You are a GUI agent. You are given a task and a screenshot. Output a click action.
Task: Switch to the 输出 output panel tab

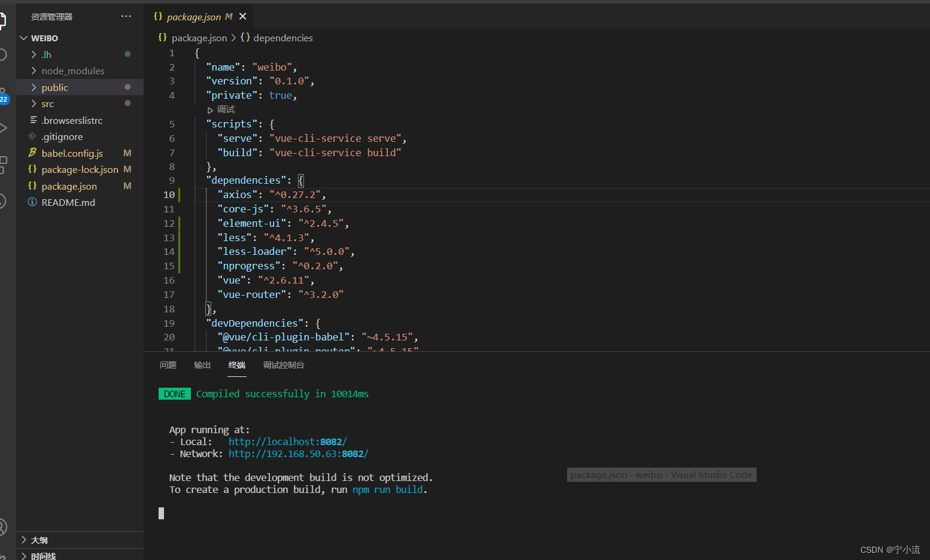202,365
